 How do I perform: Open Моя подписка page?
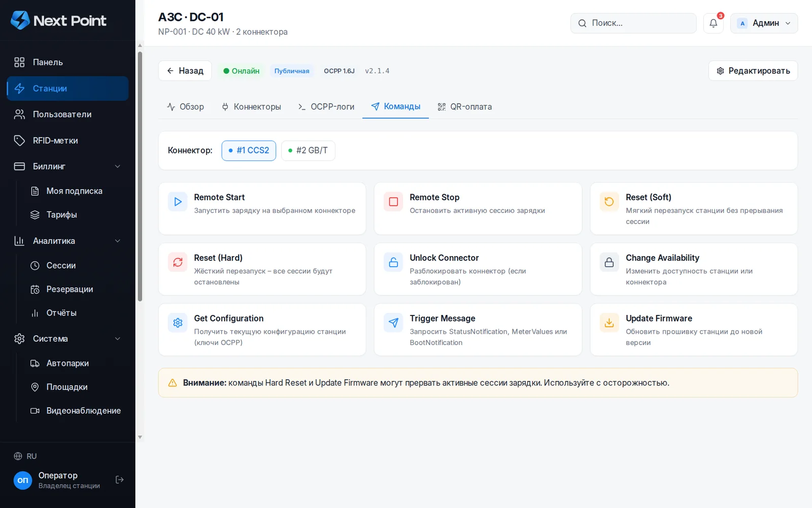click(74, 191)
